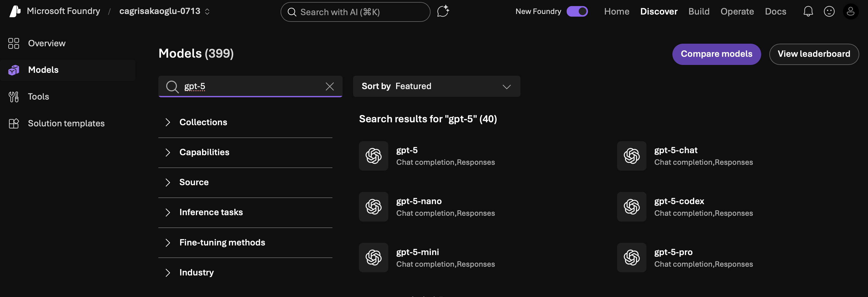Viewport: 868px width, 297px height.
Task: Open the notifications bell
Action: [x=808, y=11]
